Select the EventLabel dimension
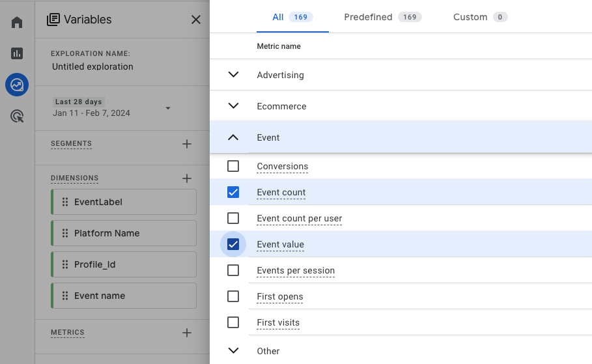 coord(124,202)
